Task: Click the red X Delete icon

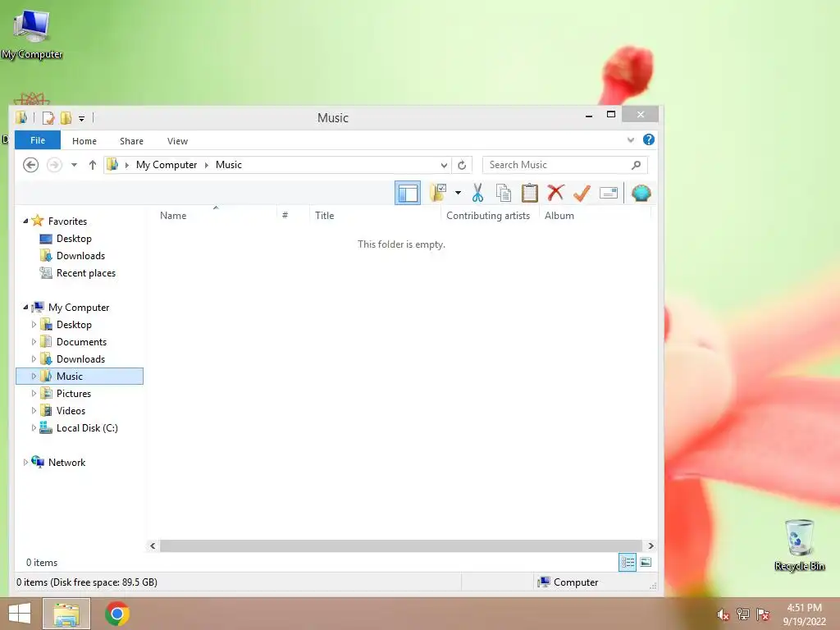Action: [x=555, y=193]
